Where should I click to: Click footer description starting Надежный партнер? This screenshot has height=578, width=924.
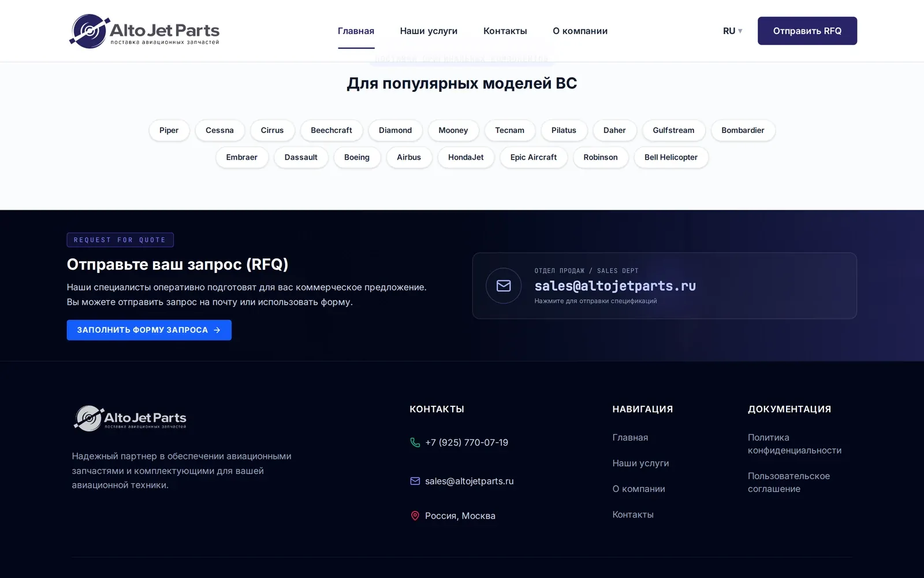(181, 470)
